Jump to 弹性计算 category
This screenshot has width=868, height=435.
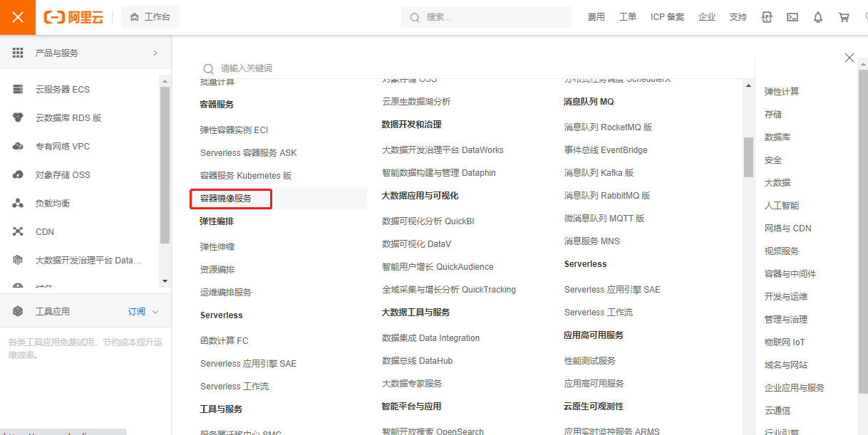click(782, 91)
